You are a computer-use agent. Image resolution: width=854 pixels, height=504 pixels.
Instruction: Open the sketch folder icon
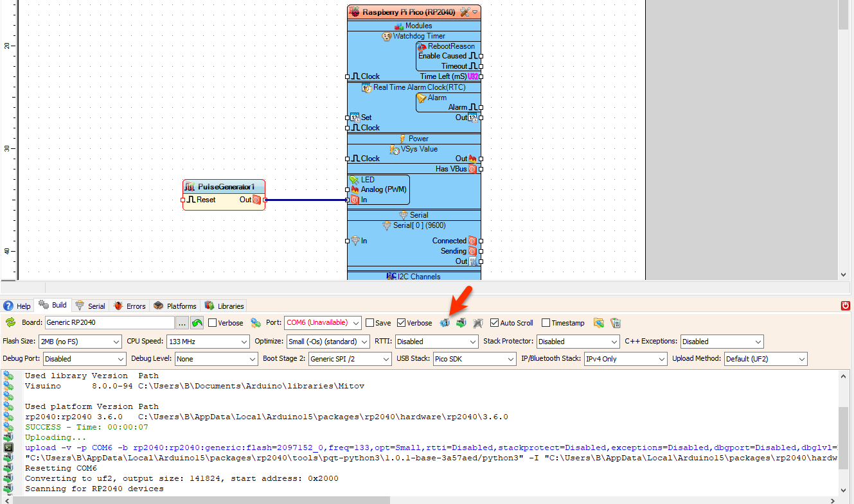[x=599, y=323]
